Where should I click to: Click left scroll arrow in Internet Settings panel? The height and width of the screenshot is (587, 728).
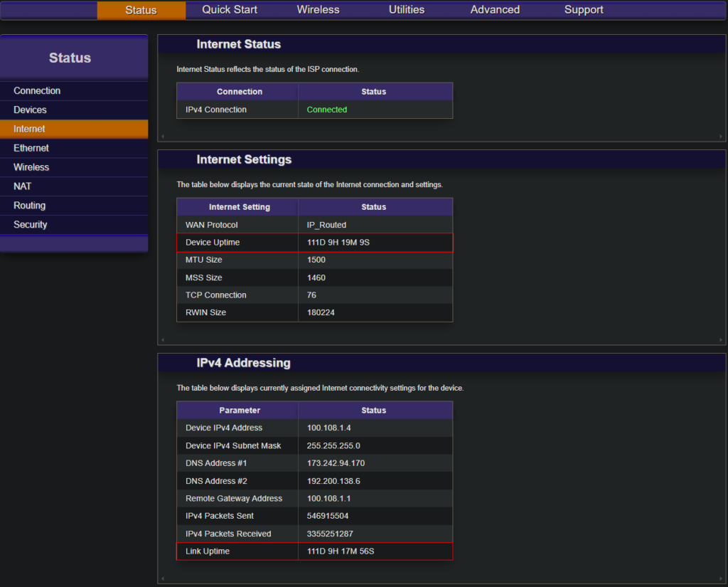[x=162, y=339]
